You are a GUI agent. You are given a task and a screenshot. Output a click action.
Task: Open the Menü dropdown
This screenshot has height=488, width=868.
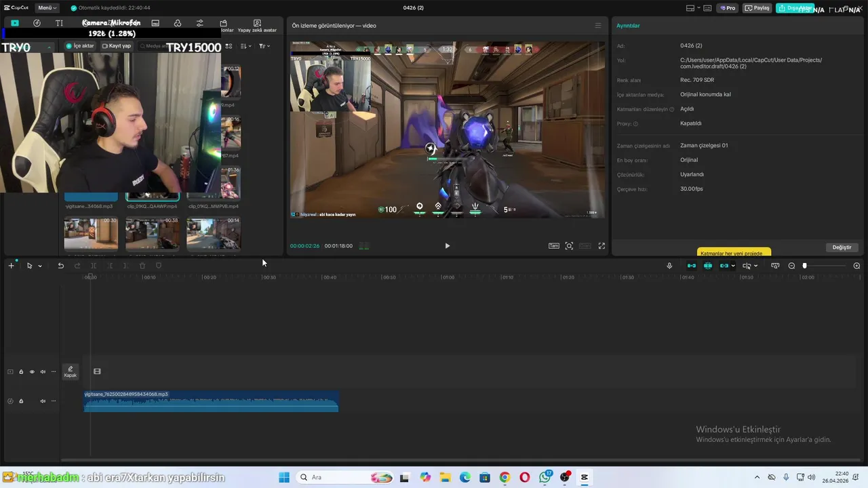[x=46, y=7]
